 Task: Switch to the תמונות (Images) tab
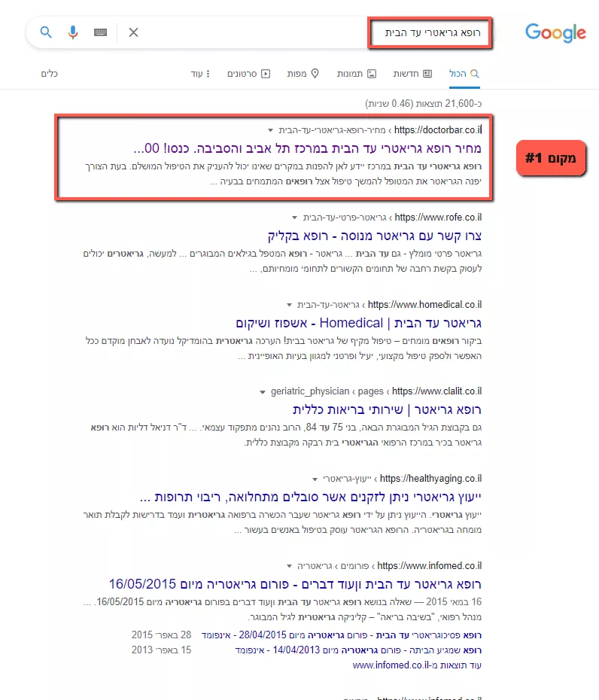coord(356,74)
